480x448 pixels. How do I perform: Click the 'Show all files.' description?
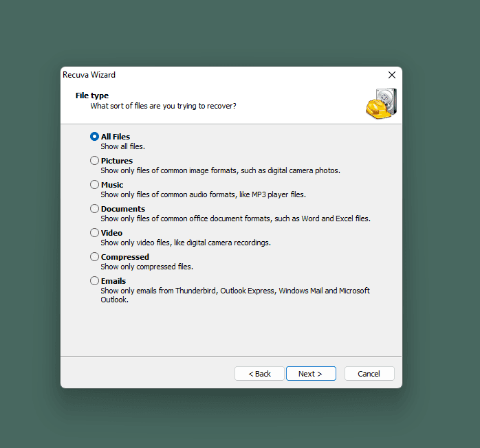[123, 146]
